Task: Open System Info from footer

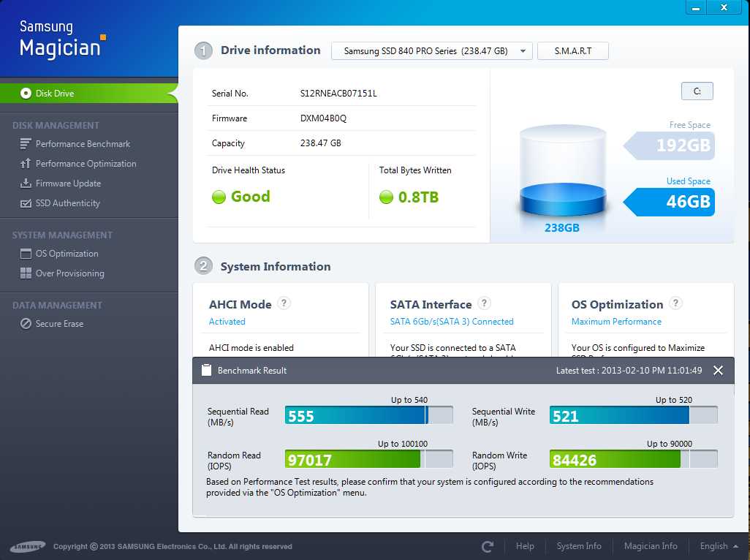Action: tap(579, 546)
